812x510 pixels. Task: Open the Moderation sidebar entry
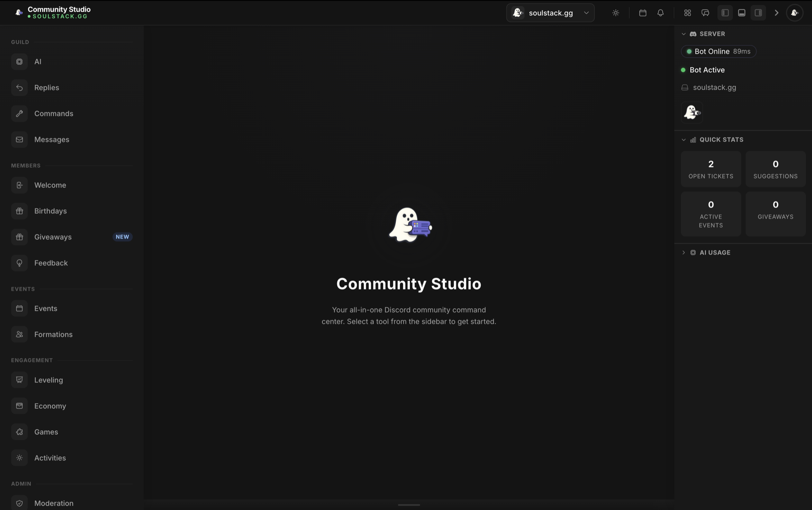(x=72, y=503)
